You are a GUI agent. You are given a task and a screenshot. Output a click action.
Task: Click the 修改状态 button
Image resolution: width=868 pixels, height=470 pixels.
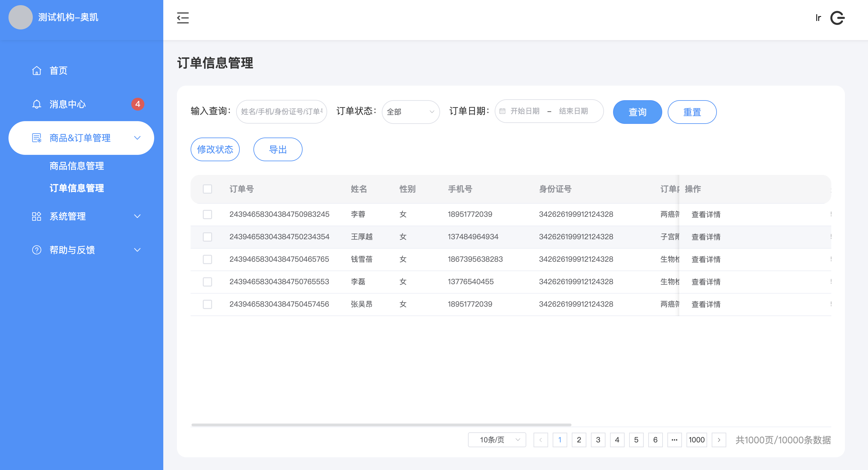[215, 149]
